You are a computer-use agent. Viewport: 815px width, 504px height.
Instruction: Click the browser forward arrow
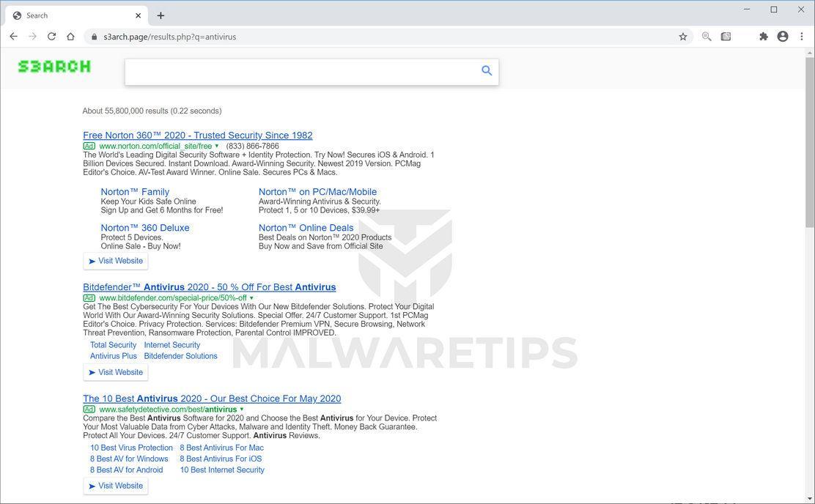click(32, 37)
